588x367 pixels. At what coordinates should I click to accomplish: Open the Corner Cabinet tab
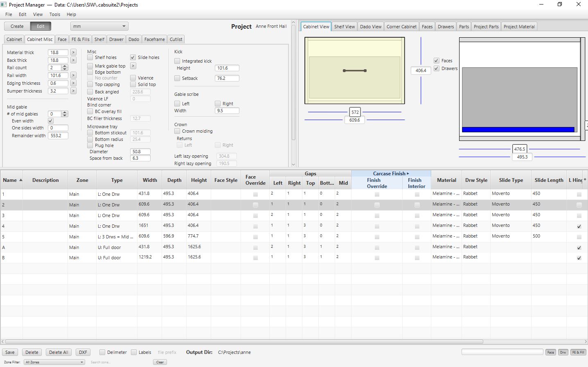click(x=401, y=27)
